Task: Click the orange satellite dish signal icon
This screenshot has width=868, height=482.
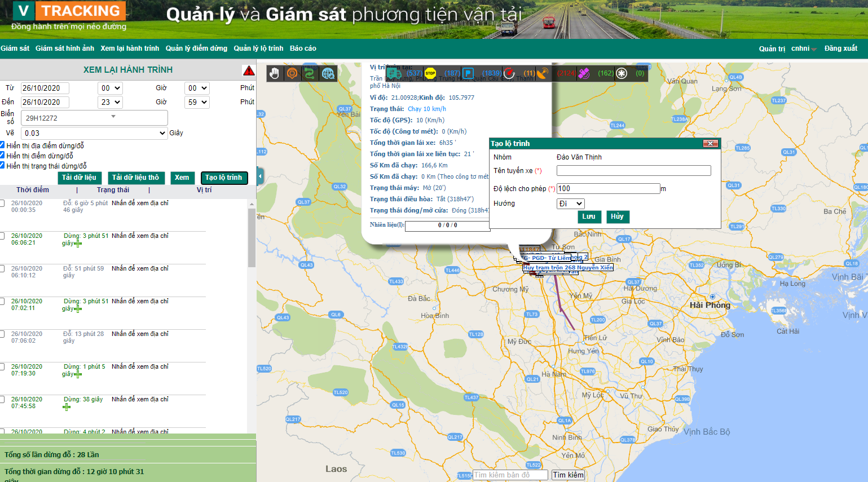Action: pyautogui.click(x=543, y=73)
